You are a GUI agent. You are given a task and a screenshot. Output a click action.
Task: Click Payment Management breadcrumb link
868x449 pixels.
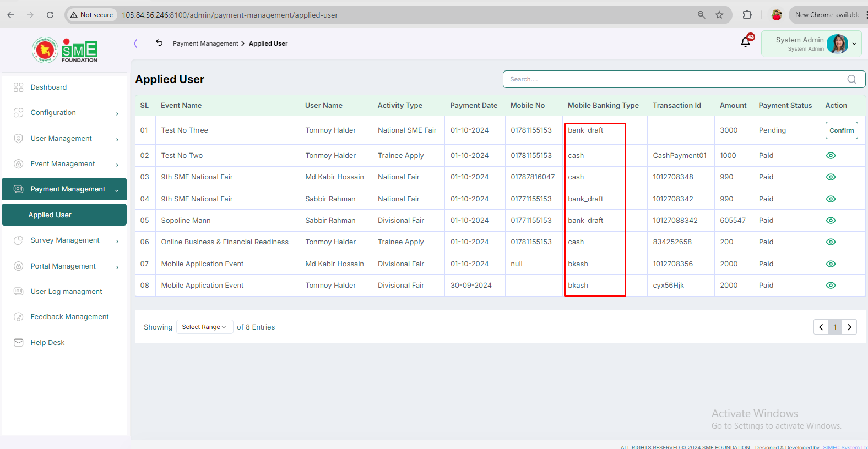click(x=205, y=43)
